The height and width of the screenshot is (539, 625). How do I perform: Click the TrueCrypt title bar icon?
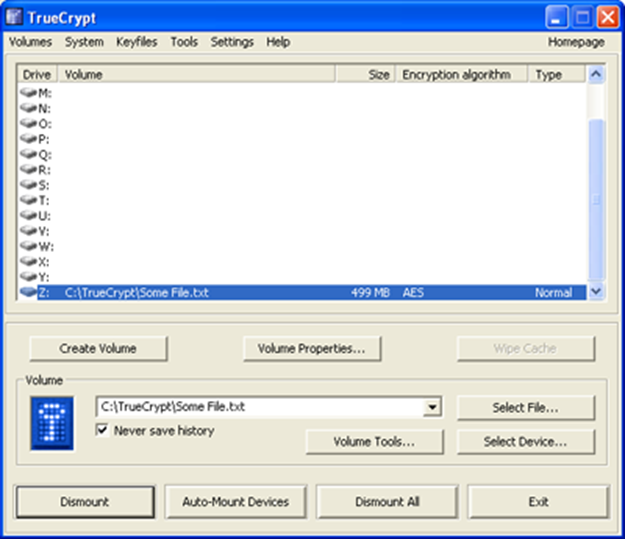14,17
